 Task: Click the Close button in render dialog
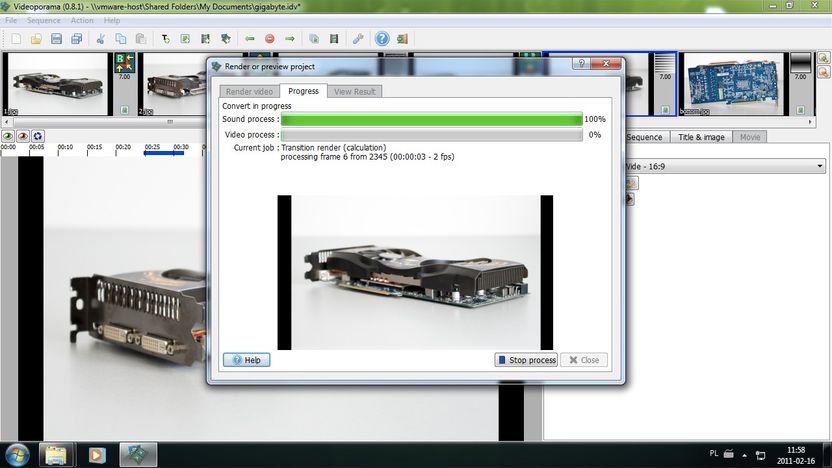pyautogui.click(x=584, y=360)
